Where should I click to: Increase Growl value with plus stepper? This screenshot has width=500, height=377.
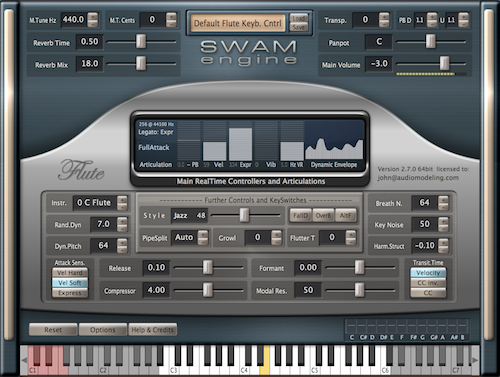(x=276, y=234)
